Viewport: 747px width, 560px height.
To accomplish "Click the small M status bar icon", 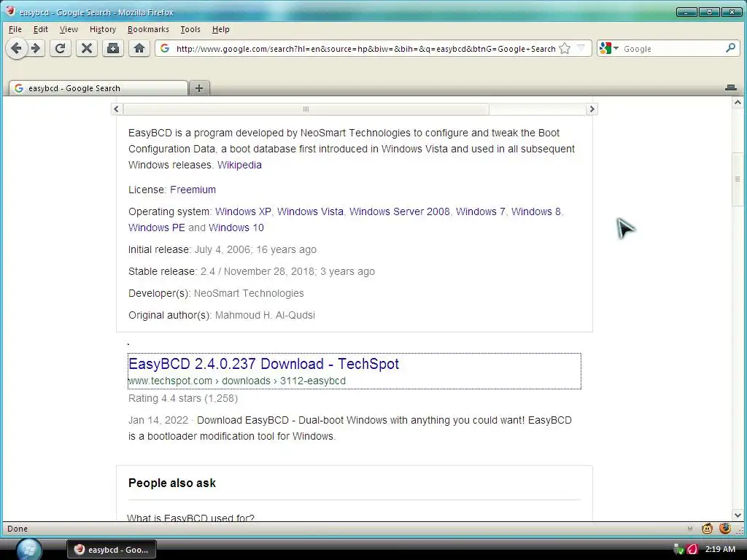I will click(x=690, y=529).
